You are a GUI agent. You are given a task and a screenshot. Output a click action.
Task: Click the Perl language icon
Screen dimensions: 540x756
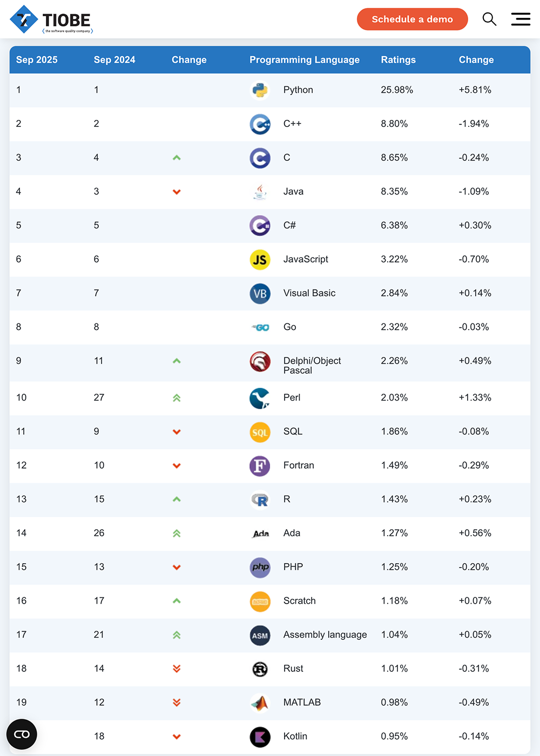[x=260, y=398]
